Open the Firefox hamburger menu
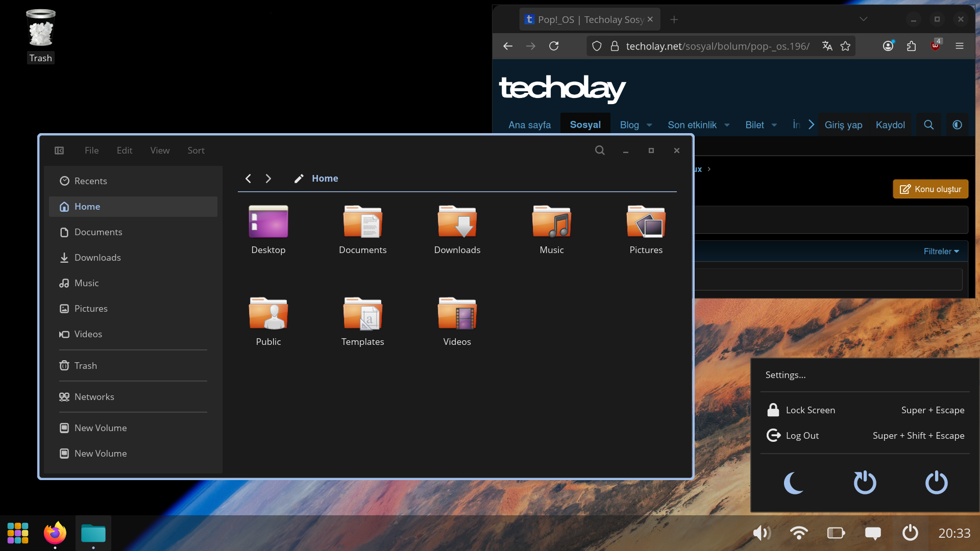This screenshot has height=551, width=980. (960, 46)
